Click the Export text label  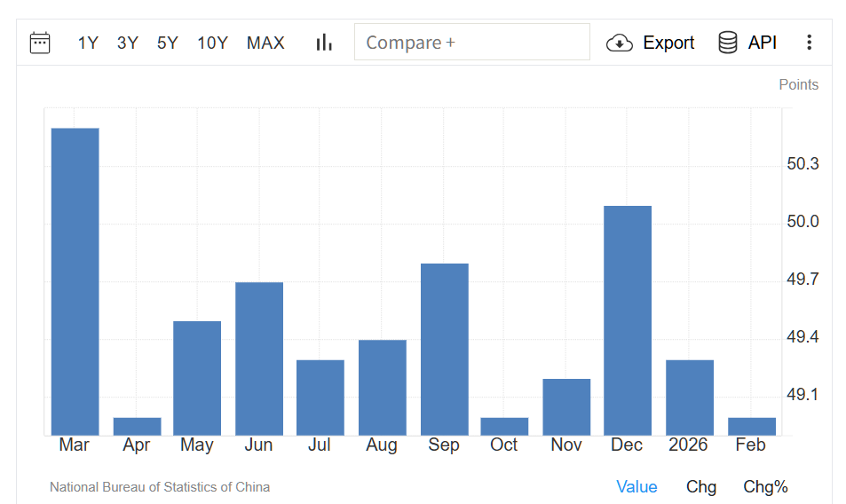(x=668, y=43)
